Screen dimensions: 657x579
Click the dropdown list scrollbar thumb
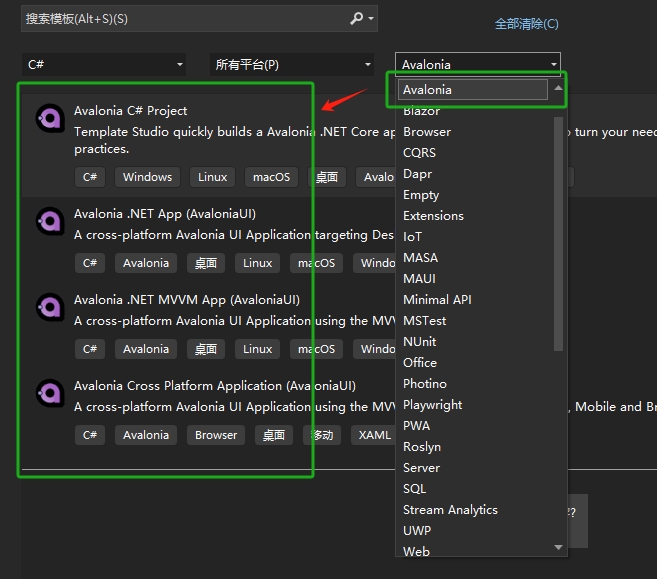click(x=558, y=234)
